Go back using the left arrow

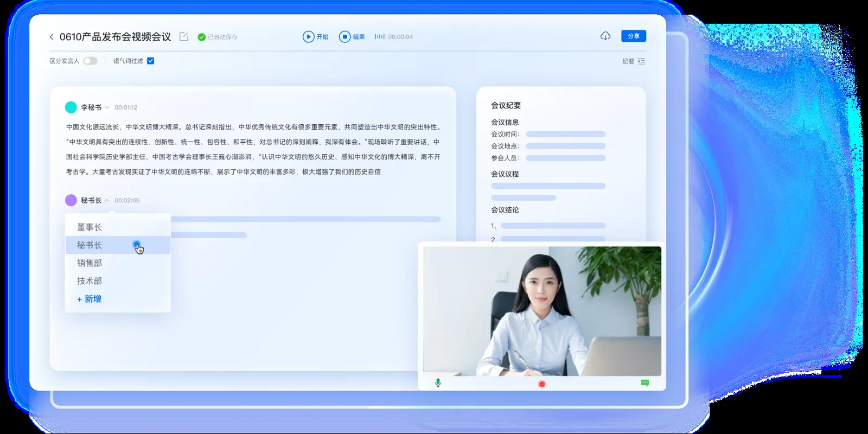pos(52,37)
